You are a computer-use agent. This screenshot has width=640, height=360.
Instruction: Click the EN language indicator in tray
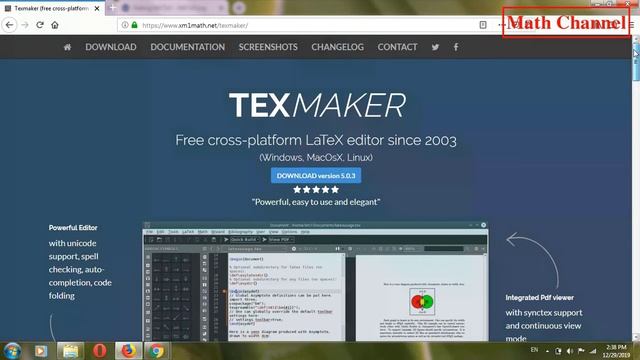(534, 350)
